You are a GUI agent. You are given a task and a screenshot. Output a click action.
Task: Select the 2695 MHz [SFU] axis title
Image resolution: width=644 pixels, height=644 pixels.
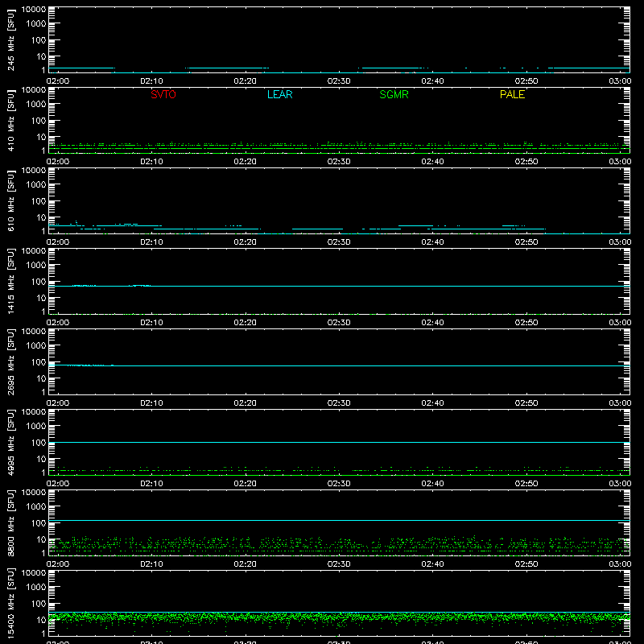(10, 361)
